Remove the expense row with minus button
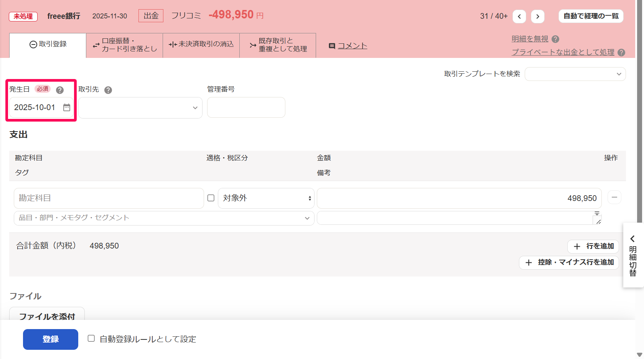Viewport: 644px width, 359px height. (614, 197)
